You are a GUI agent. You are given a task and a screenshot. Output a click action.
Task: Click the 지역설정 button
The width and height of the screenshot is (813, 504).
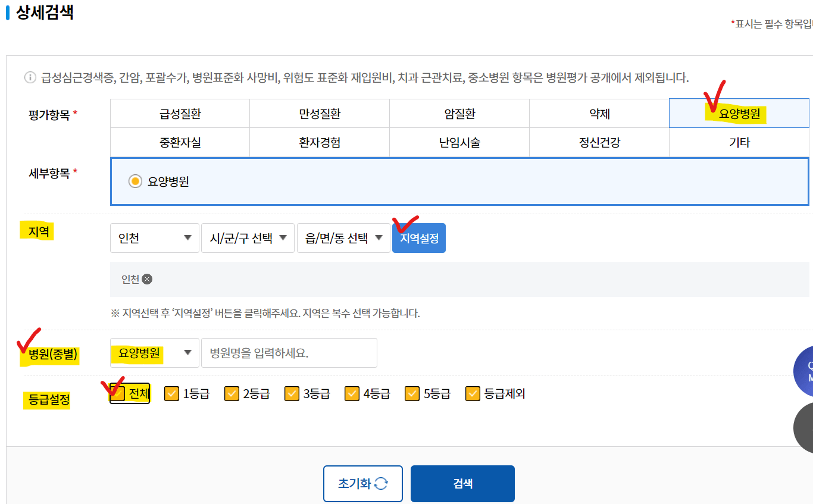[x=419, y=238]
